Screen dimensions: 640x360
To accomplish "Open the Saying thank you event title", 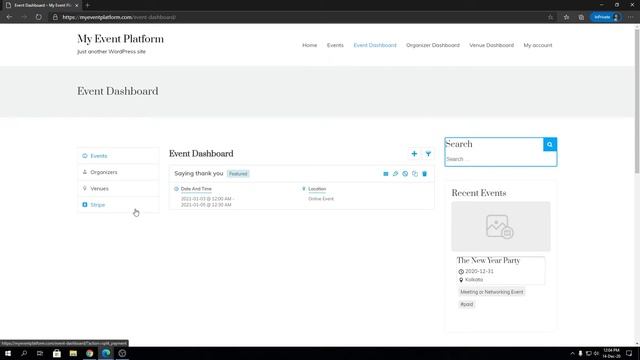I will [199, 173].
